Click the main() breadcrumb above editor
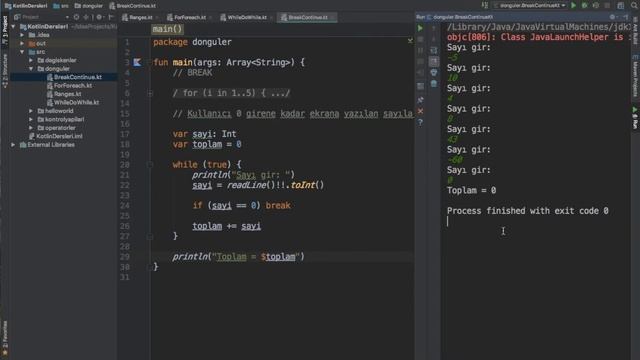The width and height of the screenshot is (640, 360). [167, 29]
